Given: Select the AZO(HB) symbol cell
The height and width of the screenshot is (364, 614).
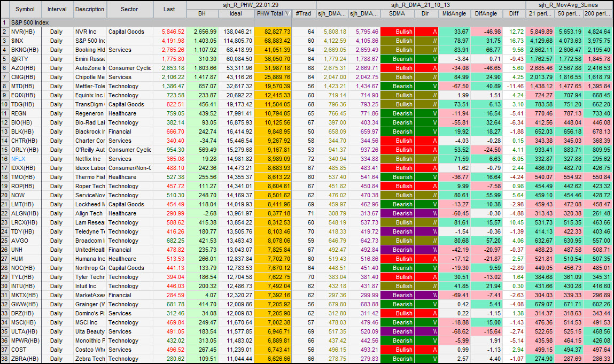Looking at the screenshot, I should pos(25,68).
